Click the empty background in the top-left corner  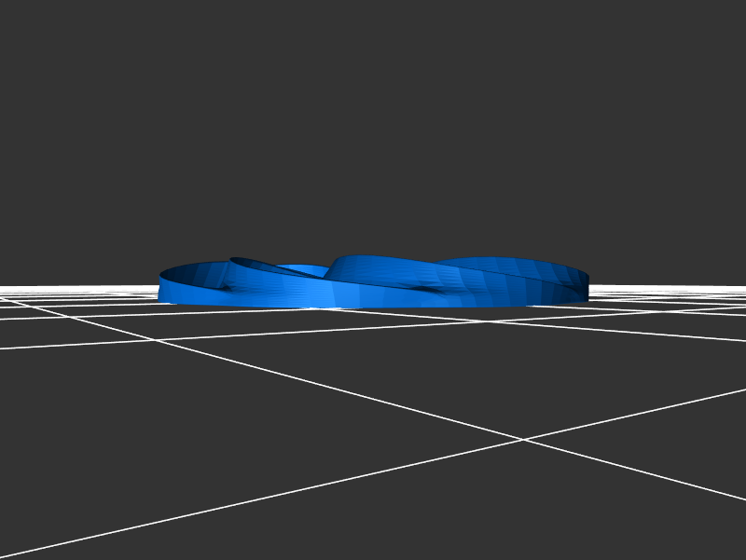point(37,37)
